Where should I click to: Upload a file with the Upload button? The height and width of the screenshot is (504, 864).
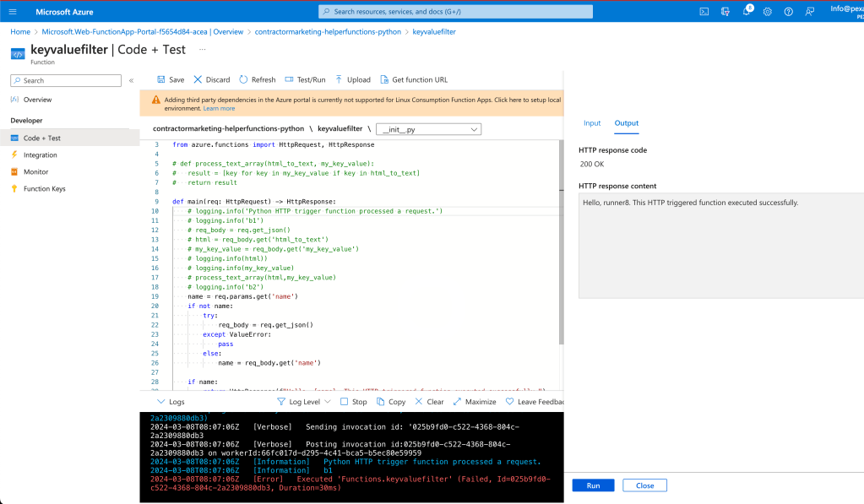pos(353,80)
